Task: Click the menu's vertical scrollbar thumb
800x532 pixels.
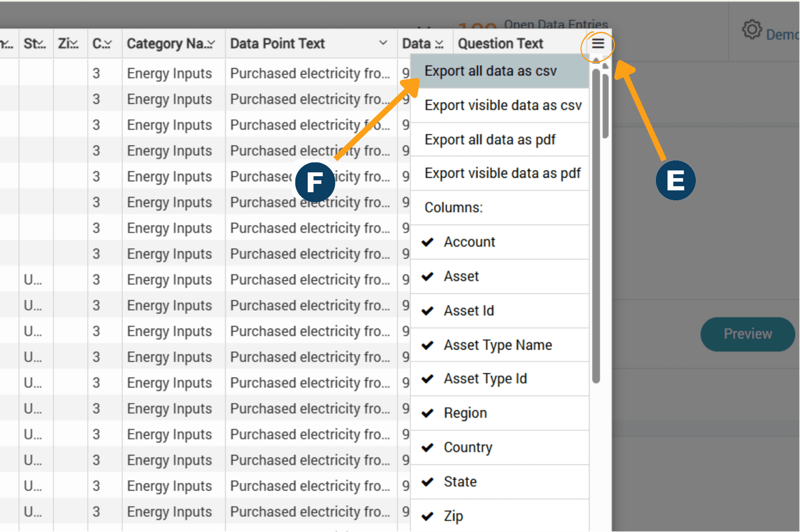Action: click(x=596, y=226)
